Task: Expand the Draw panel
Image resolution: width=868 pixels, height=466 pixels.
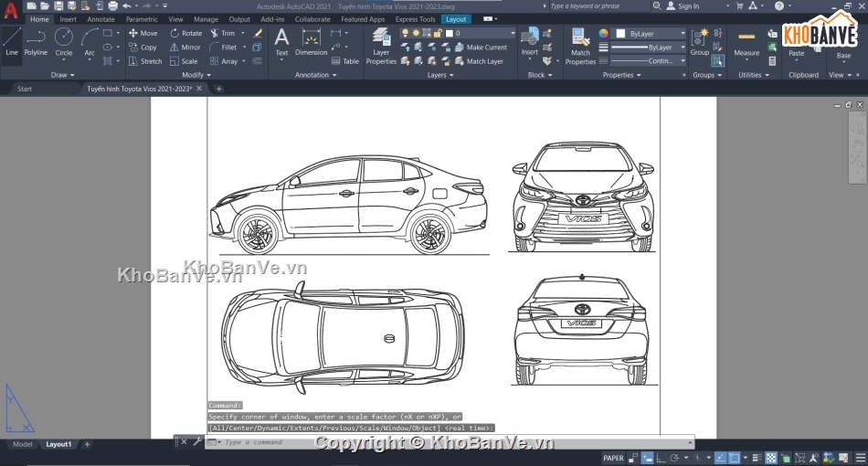Action: click(x=62, y=75)
